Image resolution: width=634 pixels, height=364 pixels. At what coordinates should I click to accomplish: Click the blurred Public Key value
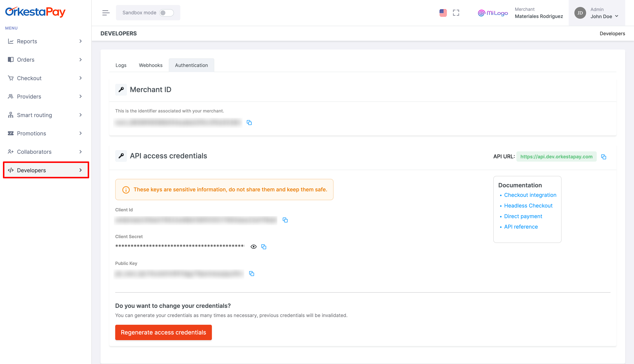click(x=179, y=274)
